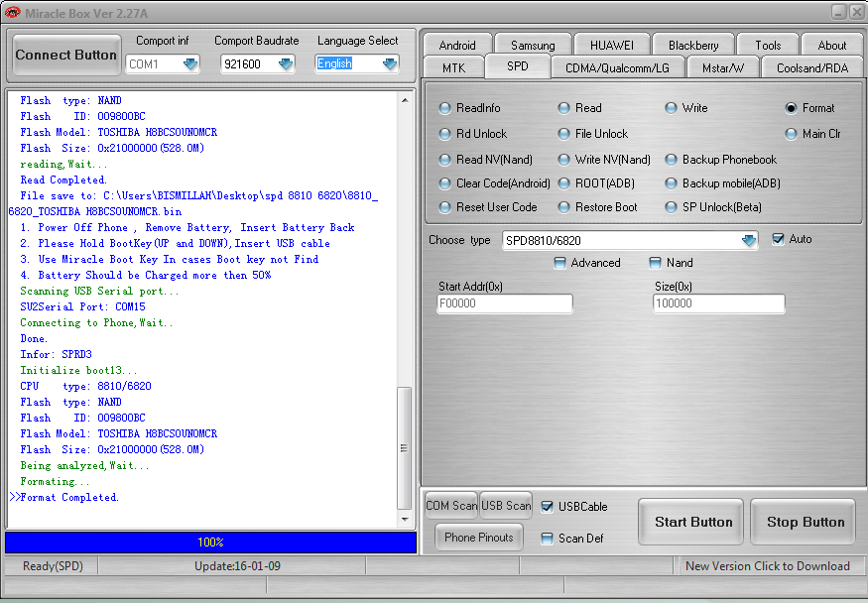This screenshot has height=603, width=868.
Task: Switch to the Blackberry tab
Action: [693, 45]
